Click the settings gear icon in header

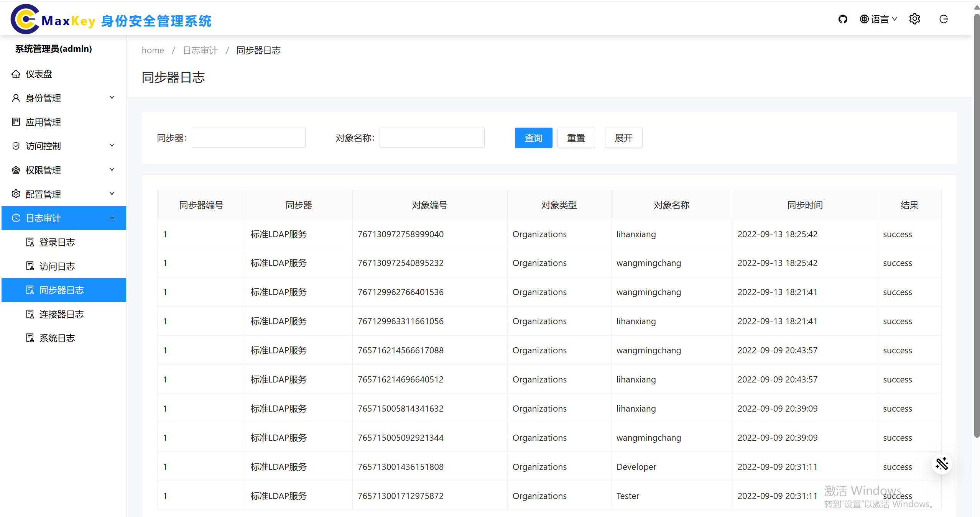pos(914,19)
